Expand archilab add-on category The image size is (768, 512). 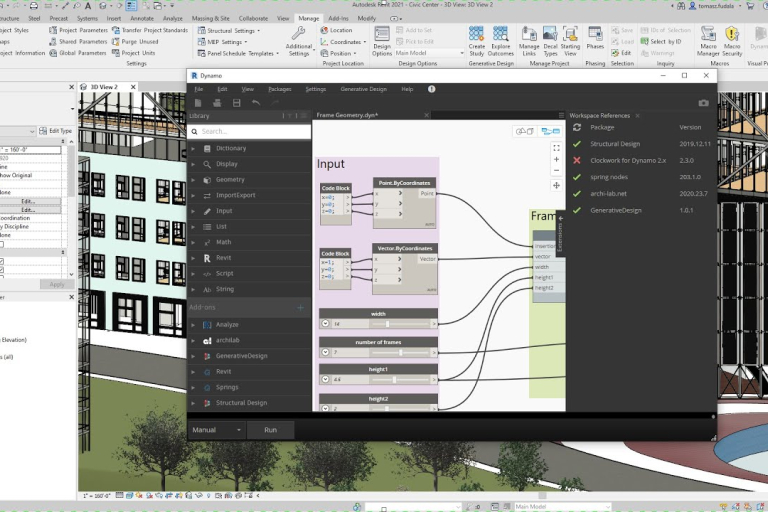(193, 341)
